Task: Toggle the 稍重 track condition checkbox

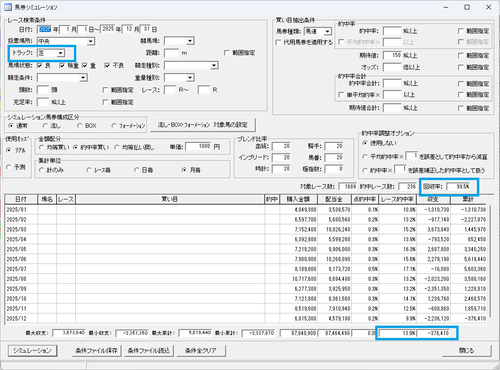Action: pos(62,65)
